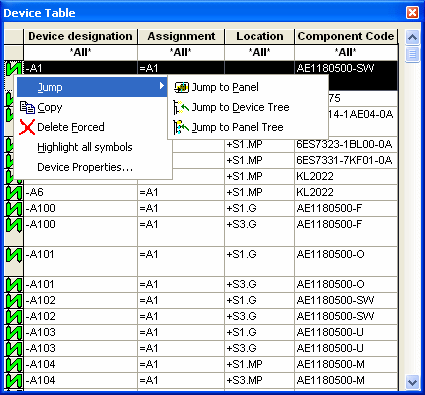Screen dimensions: 425x395
Task: Click the Copy pages icon
Action: click(x=27, y=107)
